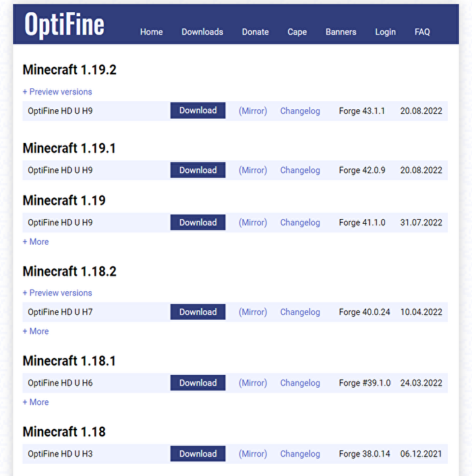This screenshot has height=476, width=472.
Task: Open the Login page
Action: coord(385,32)
